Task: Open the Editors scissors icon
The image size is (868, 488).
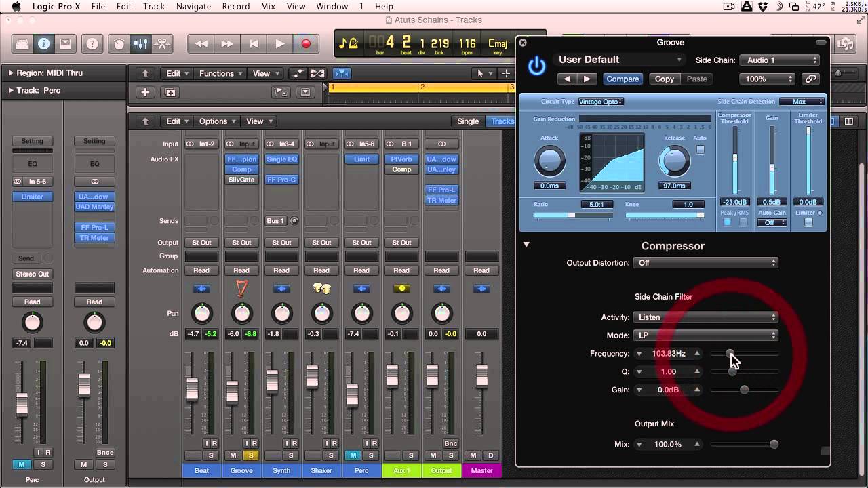Action: point(163,44)
